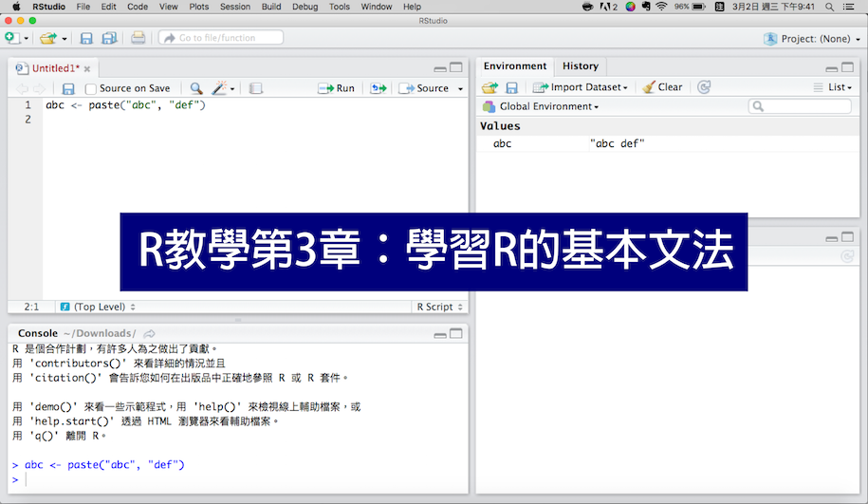Click line 1 of code in editor
Viewport: 868px width, 504px height.
(125, 104)
